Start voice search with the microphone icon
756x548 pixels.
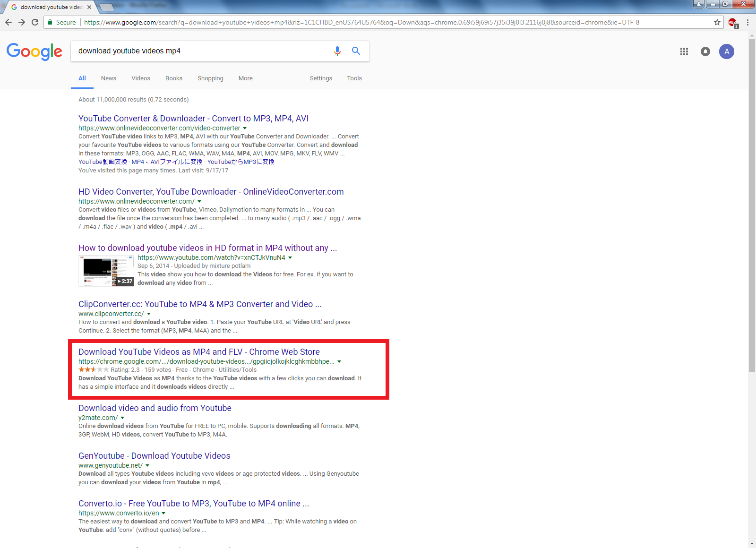point(337,51)
